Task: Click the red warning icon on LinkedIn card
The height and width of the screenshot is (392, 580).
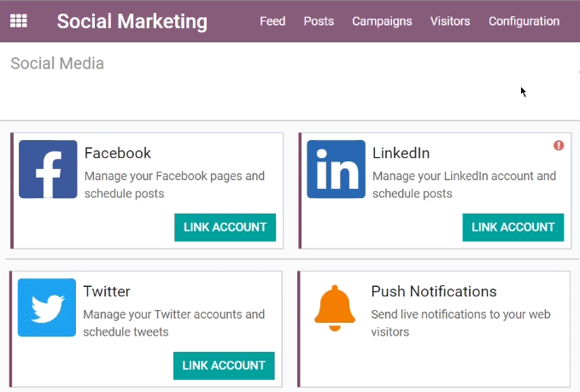Action: coord(559,145)
